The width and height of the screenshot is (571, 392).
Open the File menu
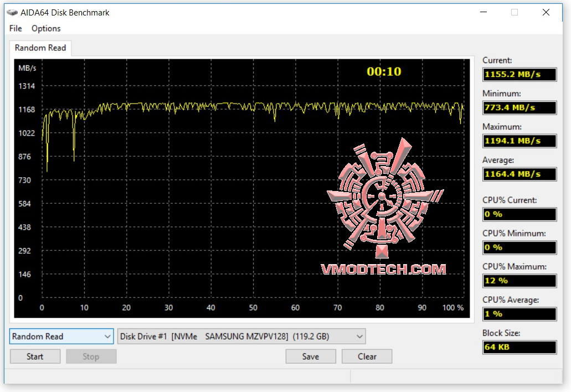(x=16, y=28)
